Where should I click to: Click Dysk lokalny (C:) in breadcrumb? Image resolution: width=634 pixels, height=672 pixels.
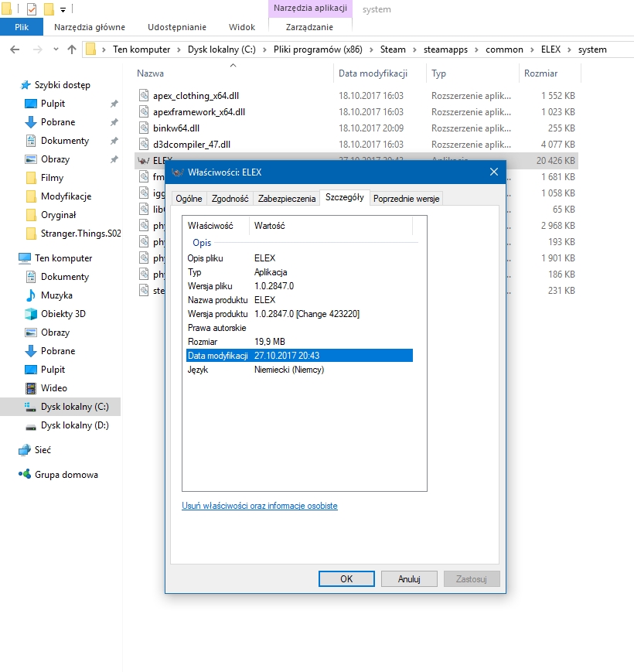point(222,49)
